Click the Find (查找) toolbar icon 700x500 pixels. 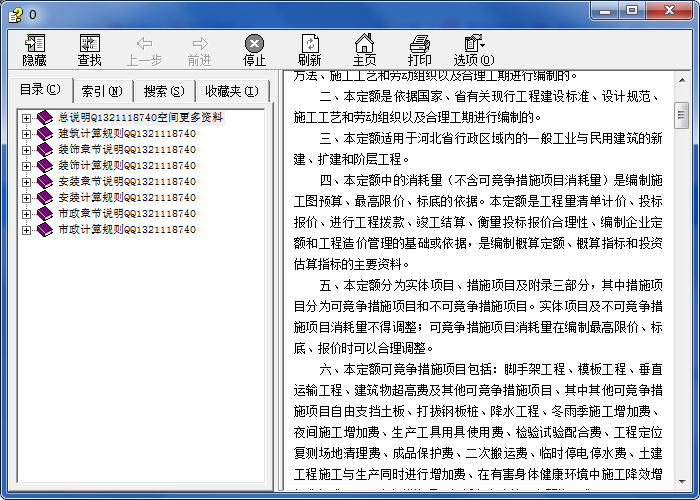(90, 44)
